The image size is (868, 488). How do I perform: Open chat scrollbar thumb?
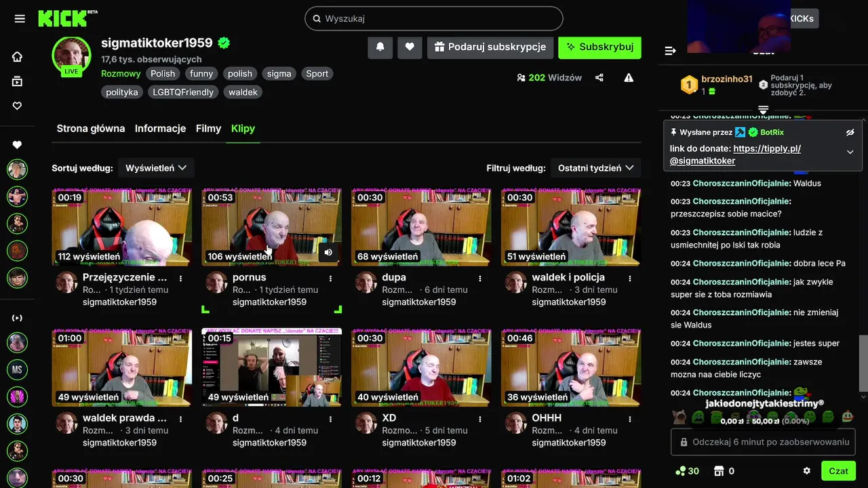pos(863,364)
